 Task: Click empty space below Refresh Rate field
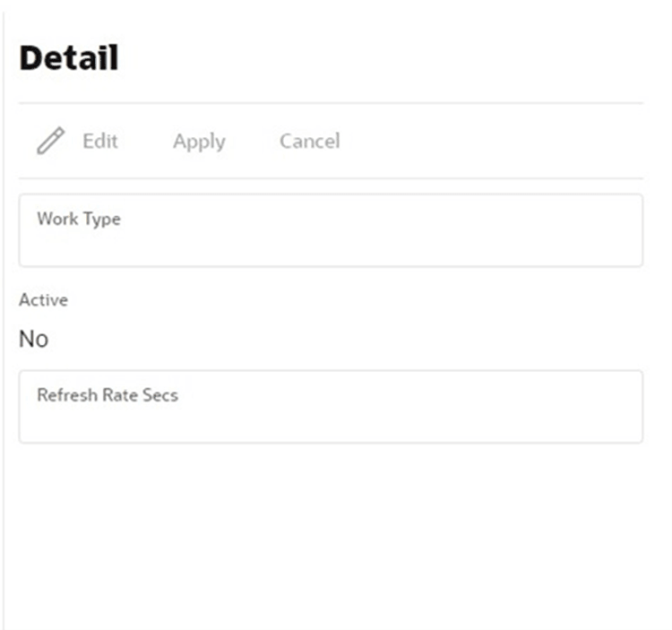(x=331, y=536)
